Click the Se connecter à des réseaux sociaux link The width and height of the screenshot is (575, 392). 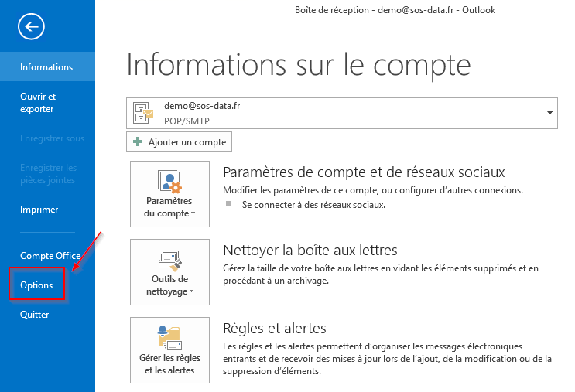pyautogui.click(x=313, y=205)
